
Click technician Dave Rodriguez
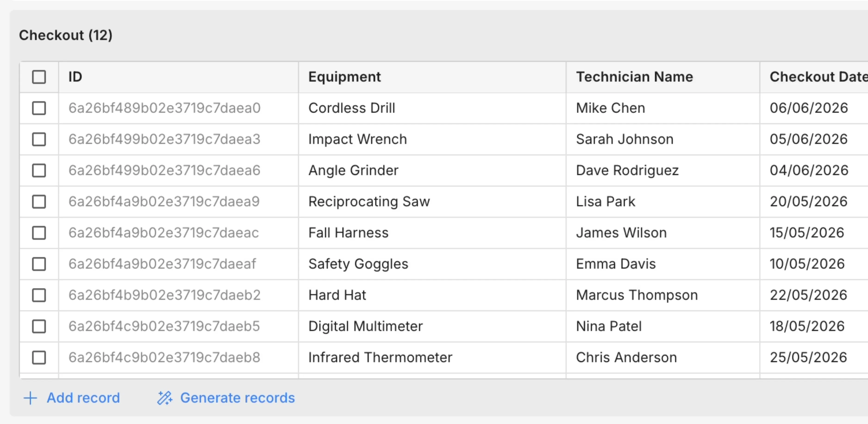pos(628,171)
